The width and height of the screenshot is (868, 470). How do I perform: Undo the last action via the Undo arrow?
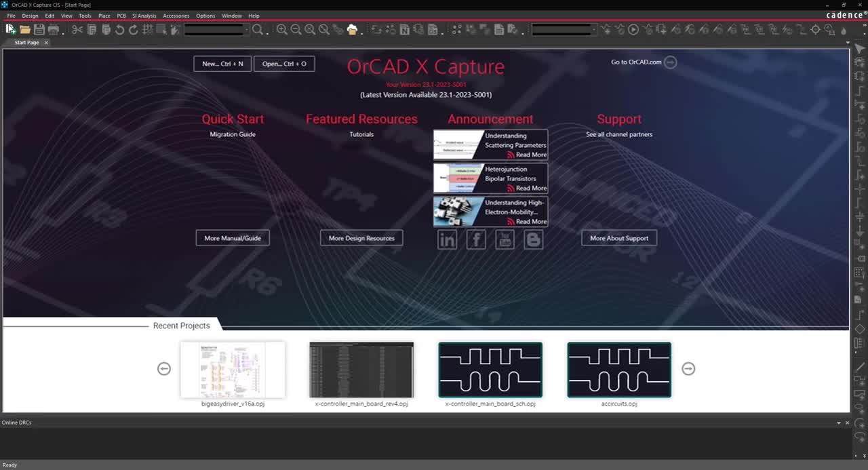(119, 30)
